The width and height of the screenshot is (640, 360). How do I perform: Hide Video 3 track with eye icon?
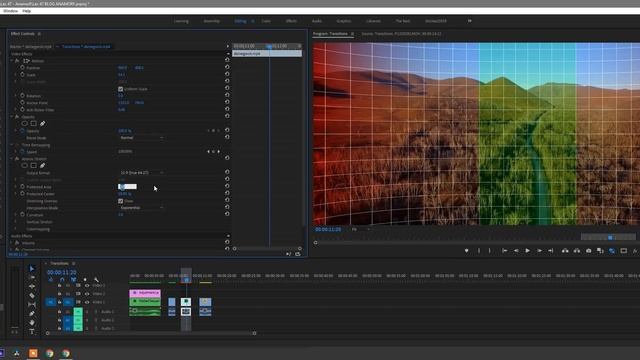[x=87, y=285]
